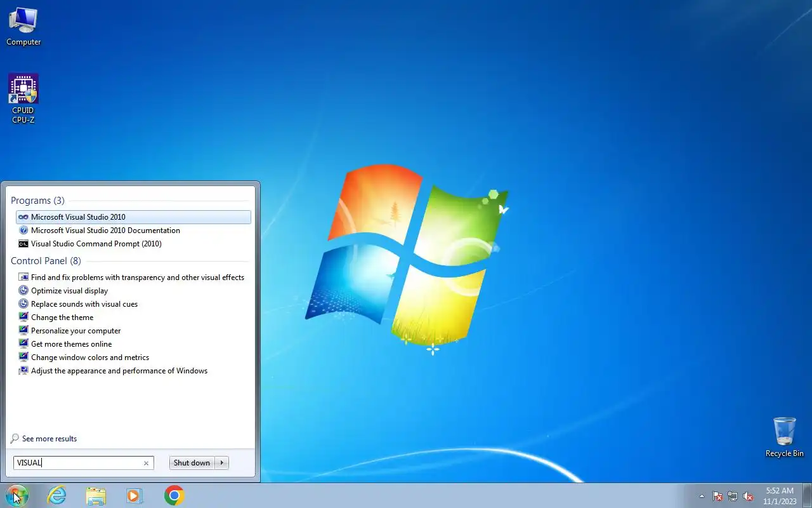Select the CPUID CPU-Z desktop shortcut
Viewport: 812px width, 508px height.
(23, 98)
